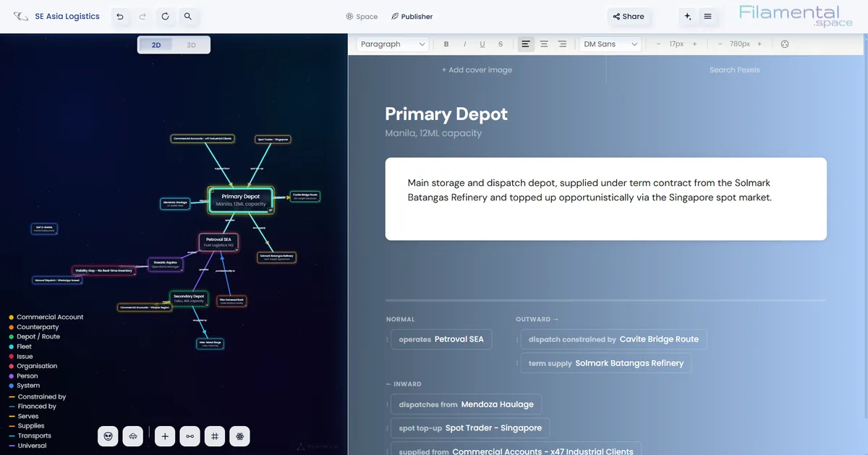The image size is (868, 455).
Task: Select the Petroval SEA node in graph
Action: (218, 242)
